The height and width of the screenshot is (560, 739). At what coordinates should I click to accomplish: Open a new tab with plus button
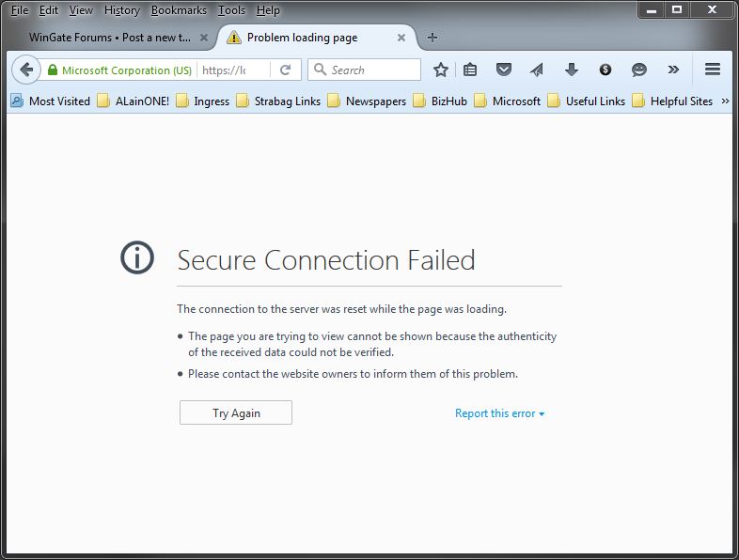[432, 38]
